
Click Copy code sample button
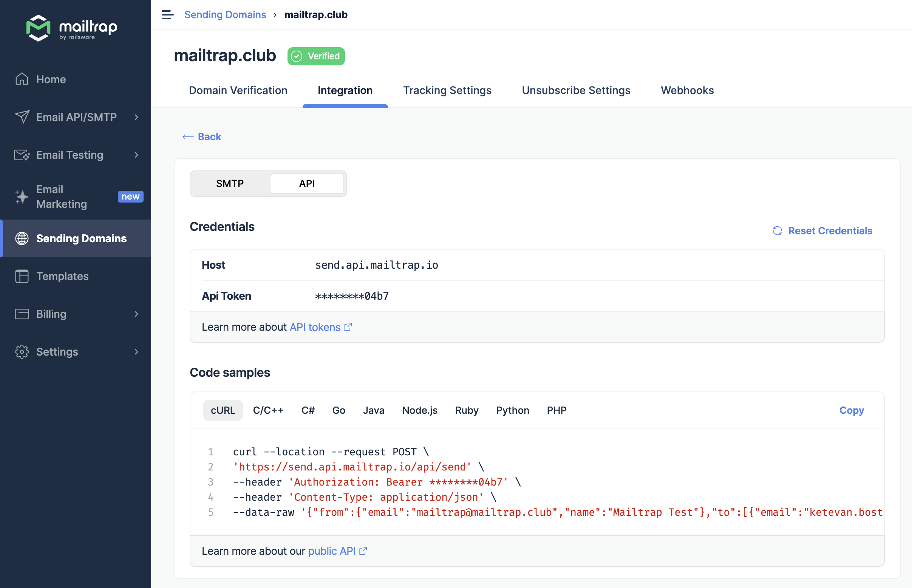tap(852, 410)
